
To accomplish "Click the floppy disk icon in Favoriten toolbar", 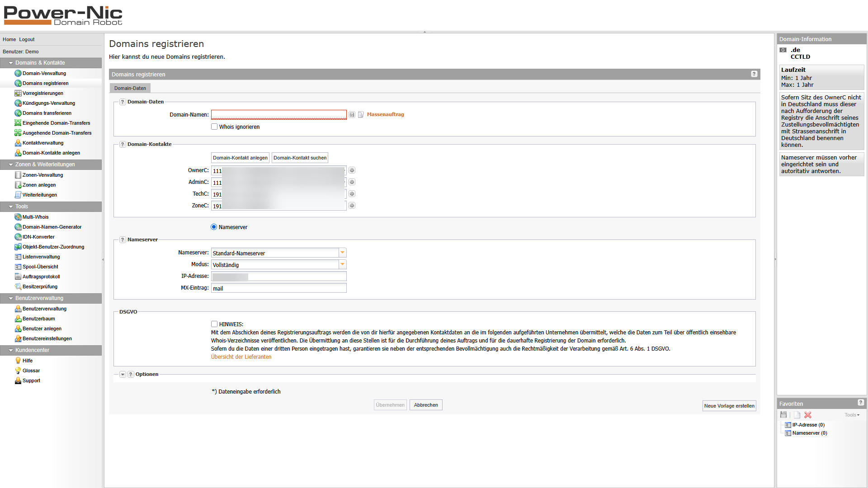I will click(783, 415).
